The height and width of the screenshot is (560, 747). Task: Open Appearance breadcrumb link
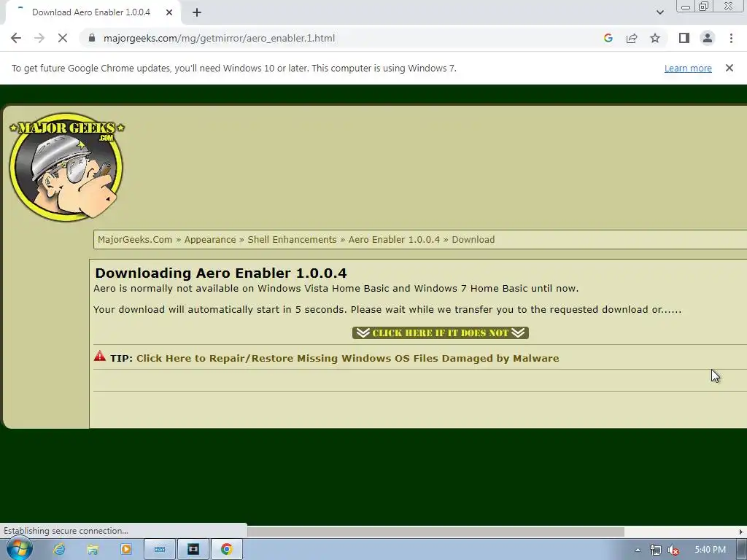coord(210,239)
